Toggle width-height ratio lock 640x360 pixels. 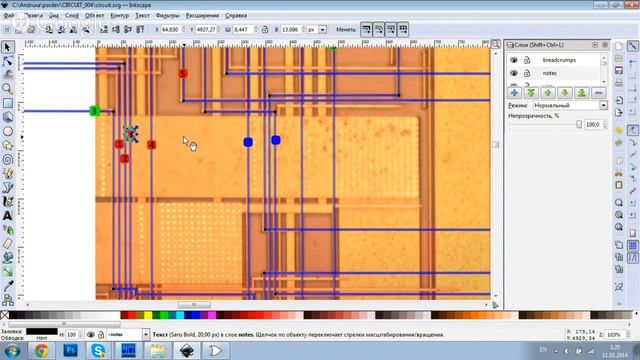(x=265, y=29)
